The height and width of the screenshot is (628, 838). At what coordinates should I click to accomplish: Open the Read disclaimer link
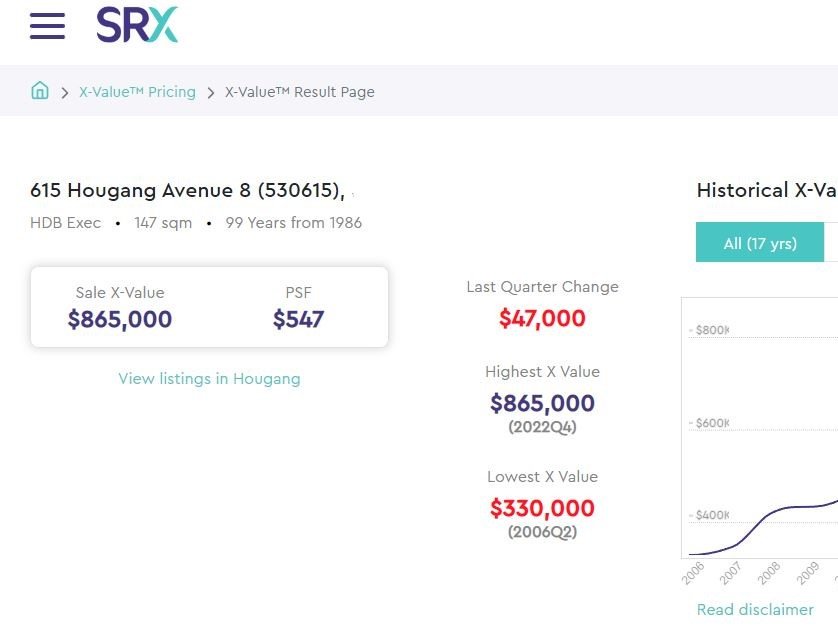tap(755, 609)
